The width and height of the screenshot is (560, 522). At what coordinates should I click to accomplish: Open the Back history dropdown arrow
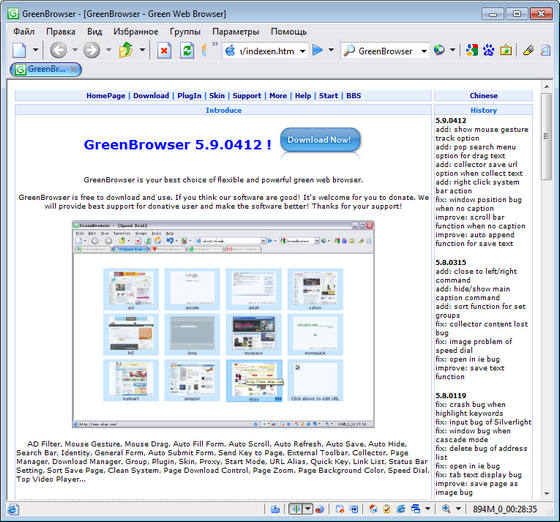[75, 50]
